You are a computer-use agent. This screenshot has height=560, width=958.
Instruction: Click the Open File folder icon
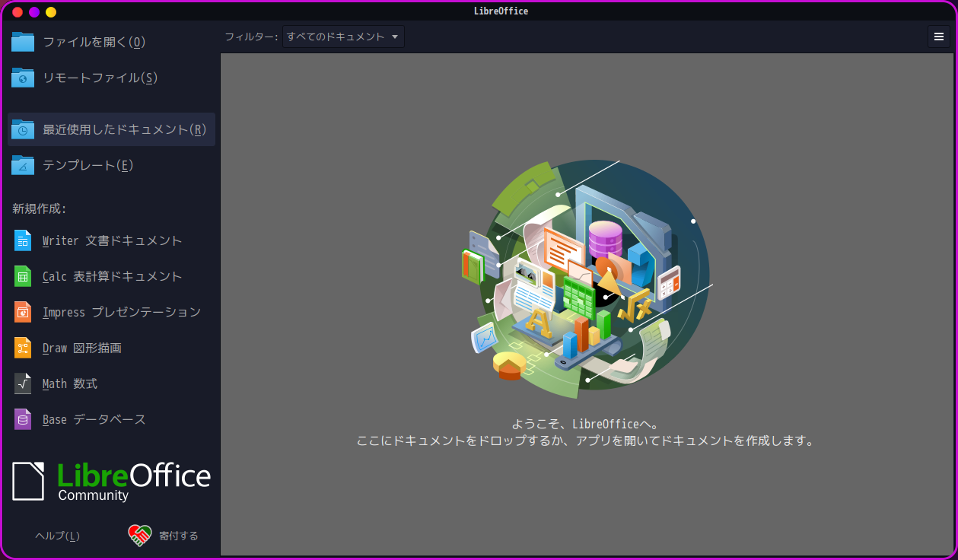click(x=23, y=42)
